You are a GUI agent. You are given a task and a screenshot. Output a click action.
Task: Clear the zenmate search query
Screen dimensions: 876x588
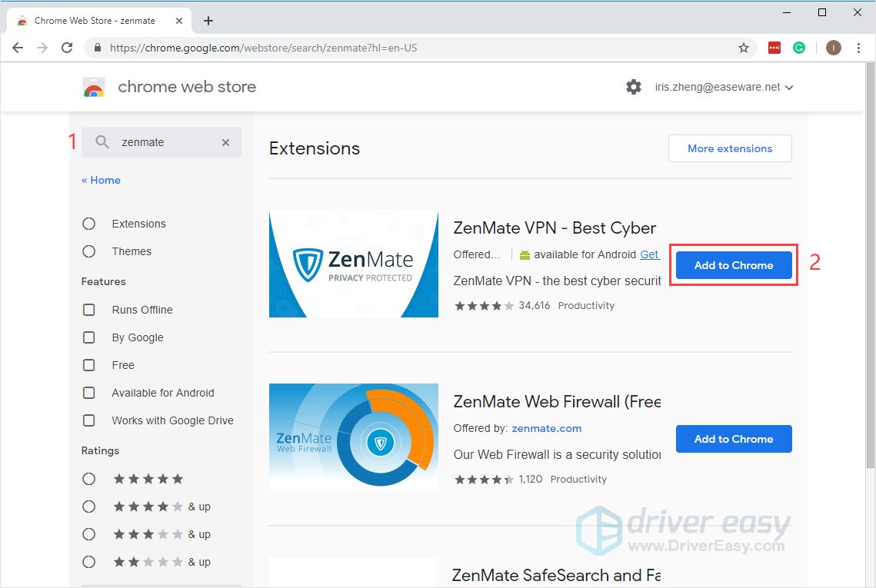(225, 142)
